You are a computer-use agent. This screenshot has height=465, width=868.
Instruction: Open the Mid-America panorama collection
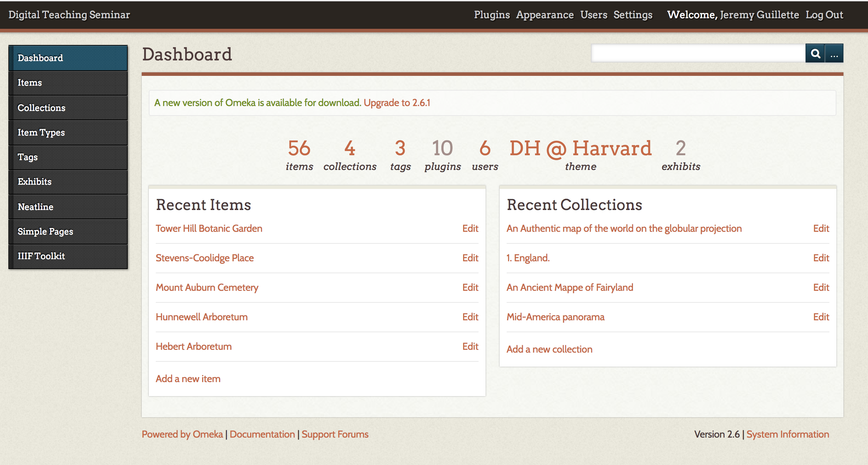pos(555,317)
